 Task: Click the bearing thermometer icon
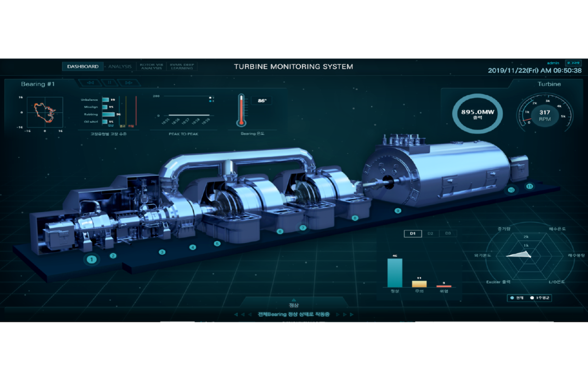pos(241,110)
